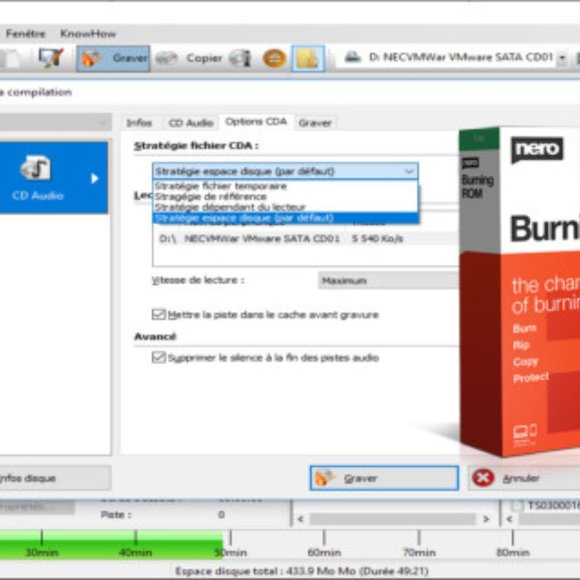Viewport: 580px width, 580px height.
Task: Expand the recorder drive selection dropdown arrow
Action: pyautogui.click(x=562, y=58)
